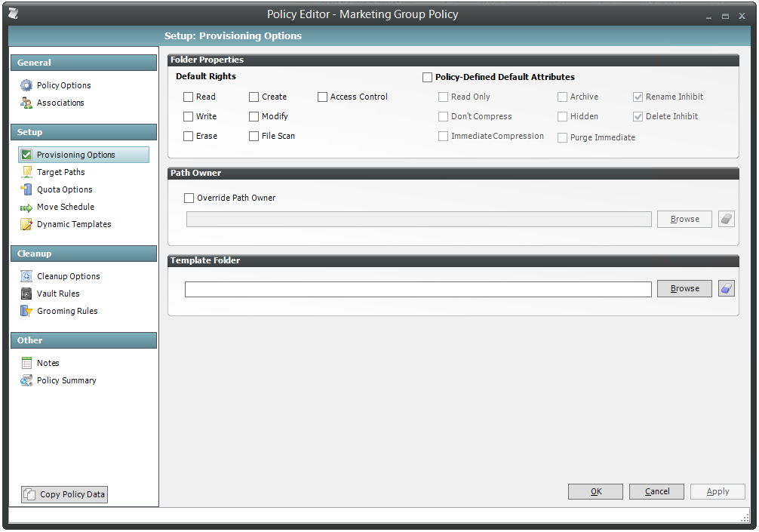Viewport: 759px width, 532px height.
Task: Click the Policy Summary icon
Action: pos(26,380)
